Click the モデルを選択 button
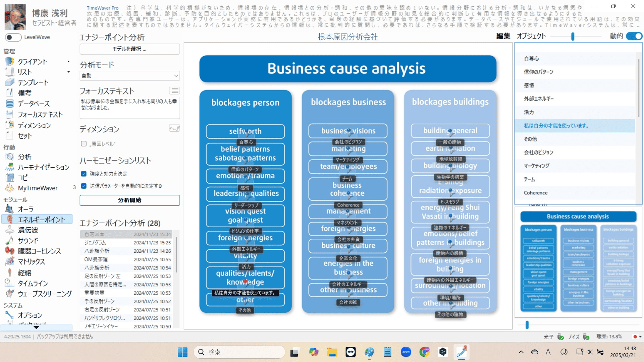The image size is (644, 362). tap(129, 49)
